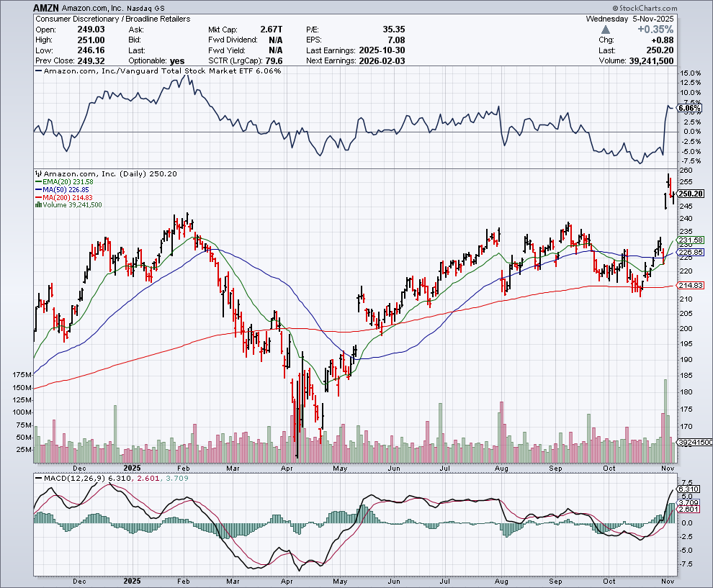Image resolution: width=713 pixels, height=588 pixels.
Task: Click the green volume histogram icon in legend
Action: point(39,204)
